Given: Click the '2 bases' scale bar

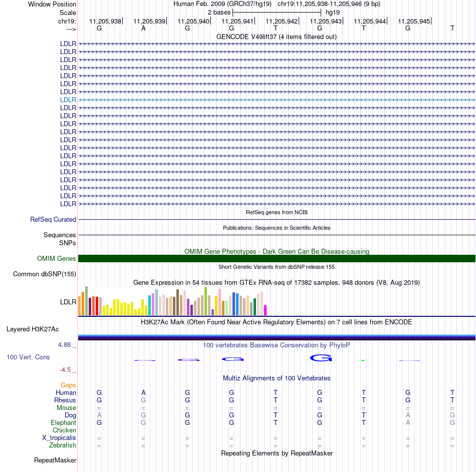Looking at the screenshot, I should click(277, 13).
